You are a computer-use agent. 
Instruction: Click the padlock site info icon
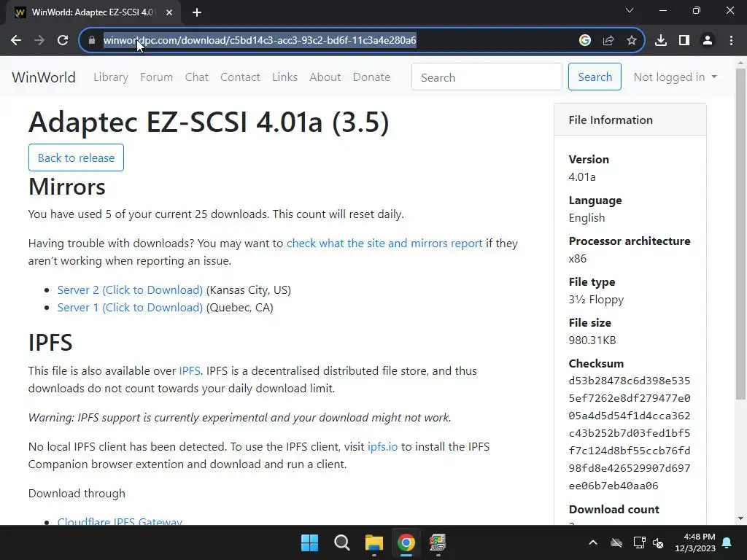coord(92,41)
